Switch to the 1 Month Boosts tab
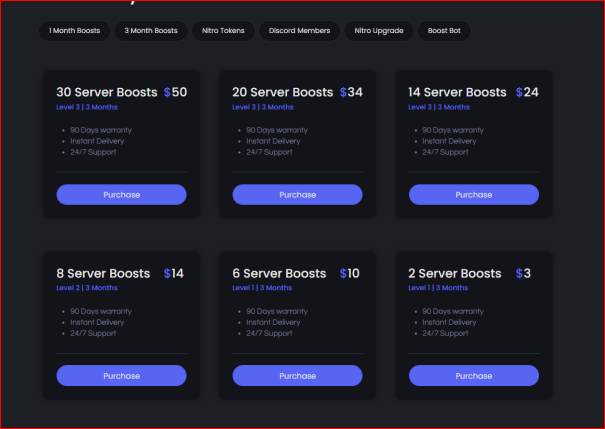The image size is (605, 429). click(x=75, y=31)
